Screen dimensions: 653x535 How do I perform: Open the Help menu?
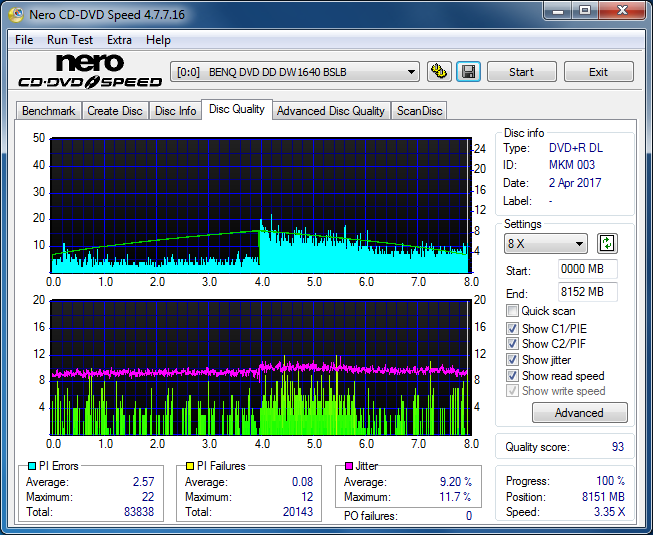coord(158,40)
